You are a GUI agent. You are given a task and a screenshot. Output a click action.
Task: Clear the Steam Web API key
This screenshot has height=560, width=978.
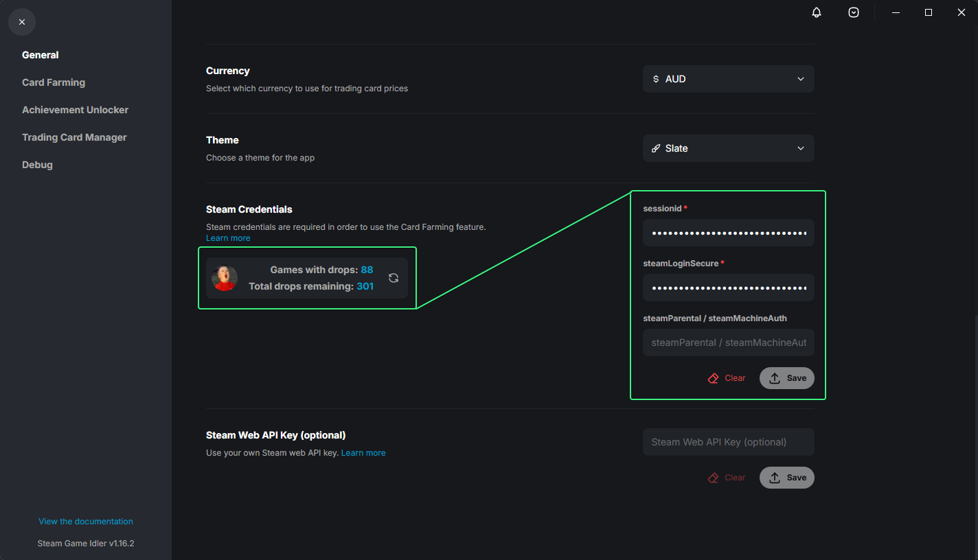(x=727, y=478)
